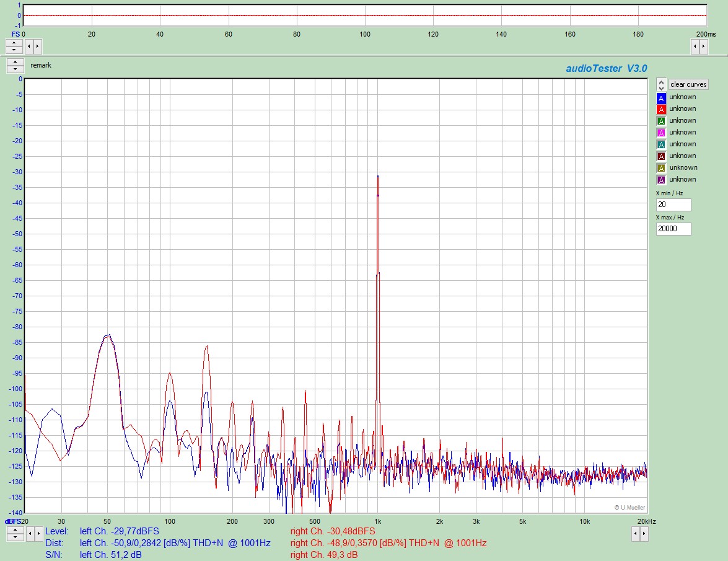This screenshot has width=728, height=561.
Task: Click the down arrow below the FS label
Action: pyautogui.click(x=14, y=49)
